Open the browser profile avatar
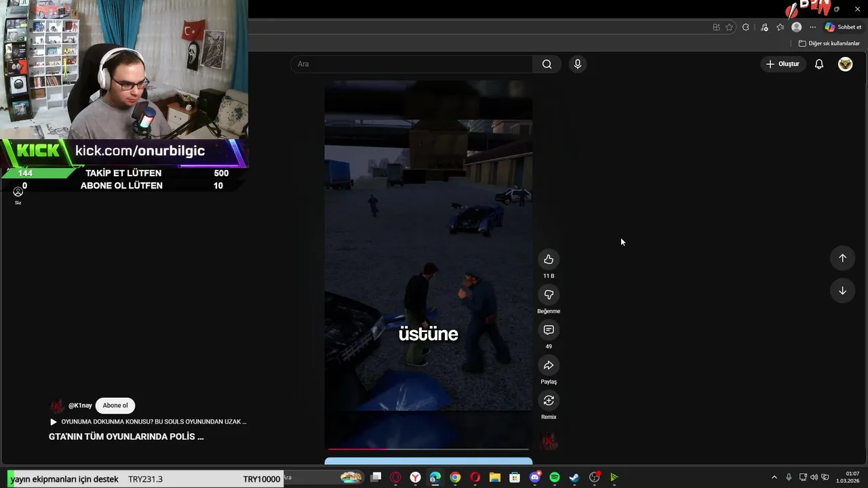This screenshot has height=488, width=868. [797, 27]
